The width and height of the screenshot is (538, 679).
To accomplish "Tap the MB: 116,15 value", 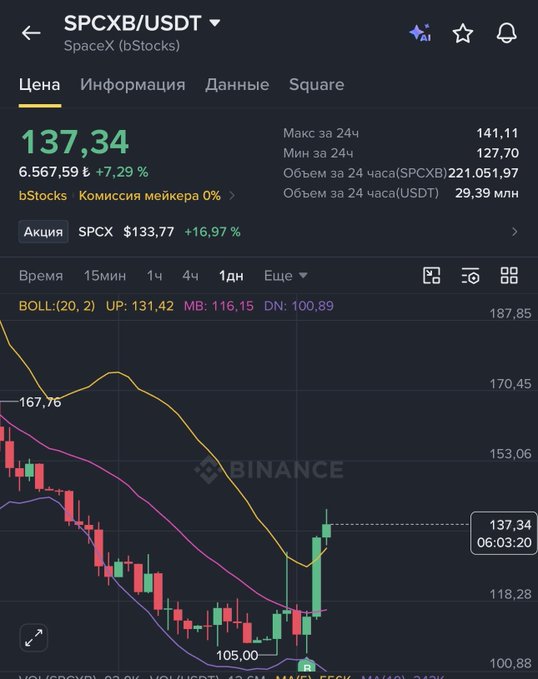I will coord(219,306).
